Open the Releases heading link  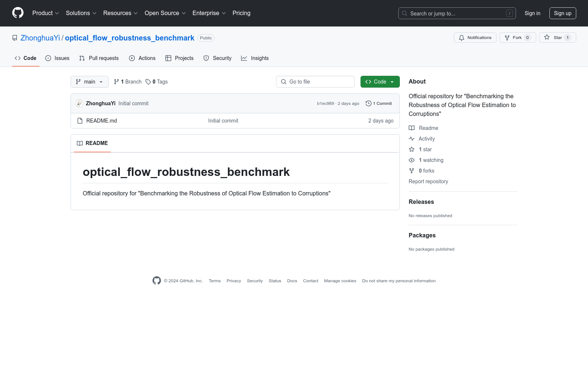[x=421, y=202]
